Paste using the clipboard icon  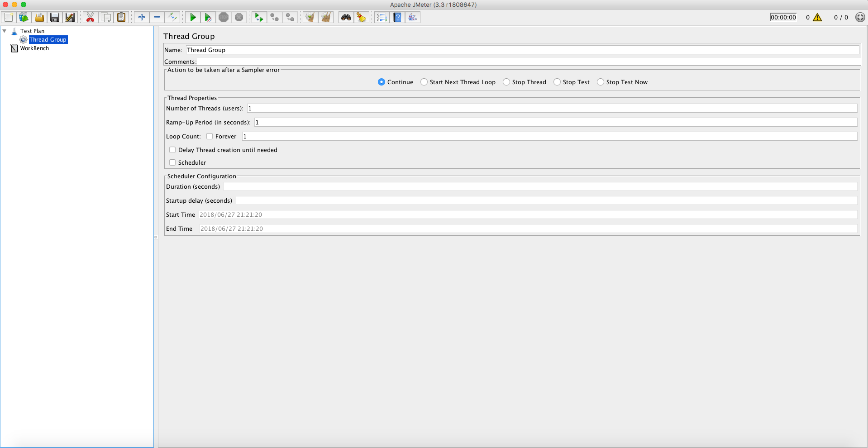pos(121,17)
